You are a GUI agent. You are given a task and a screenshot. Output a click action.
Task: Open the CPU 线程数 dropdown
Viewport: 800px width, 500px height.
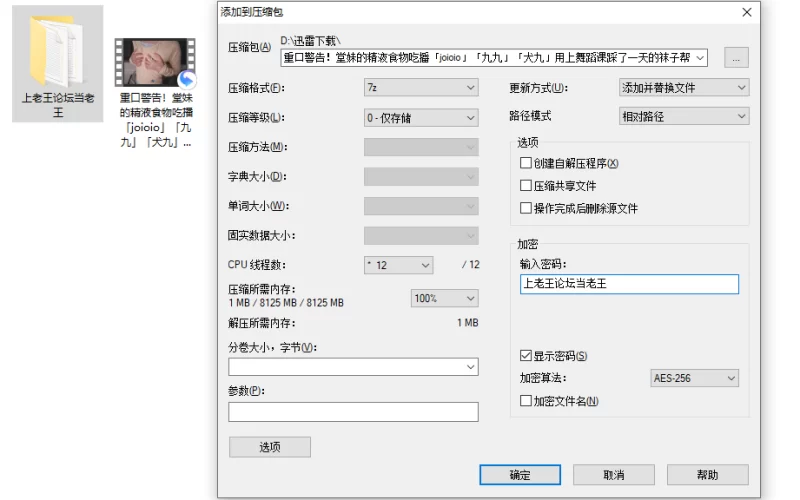[x=399, y=265]
